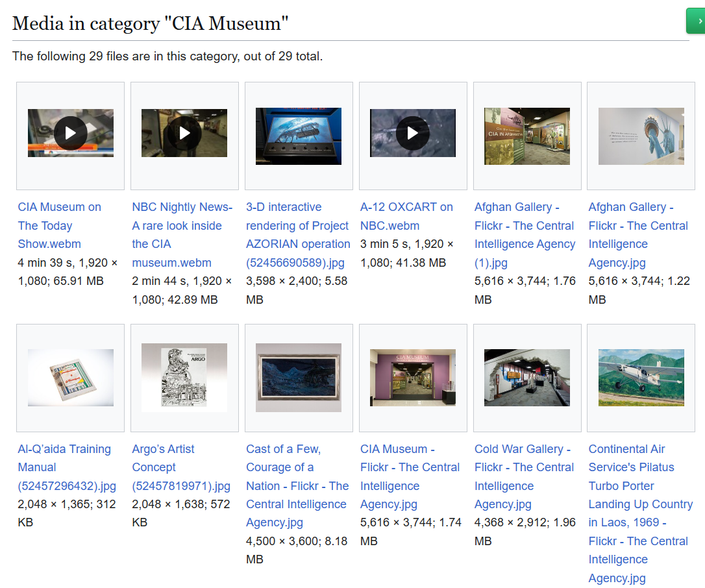Open the Pilatus Turbo Porter airplane thumbnail
The image size is (705, 588).
(x=641, y=378)
